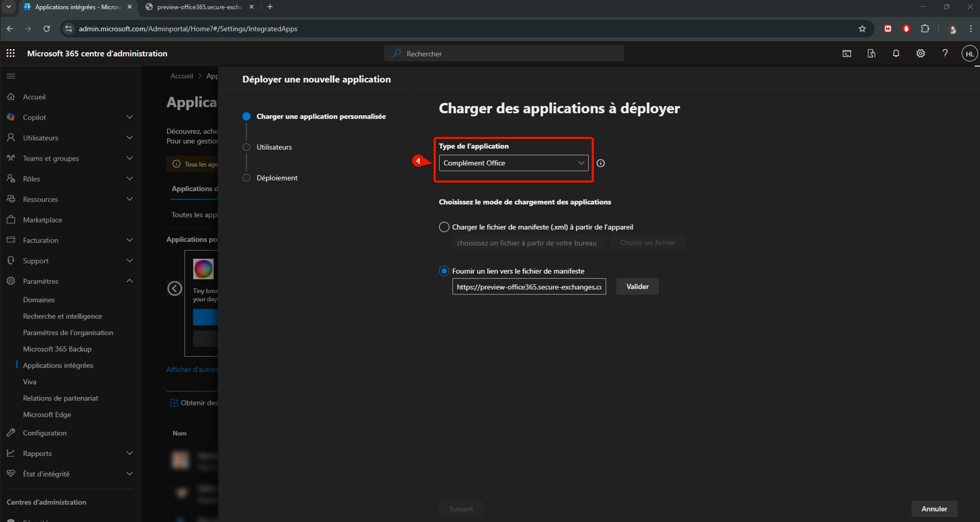Click the browser address bar URL
Image resolution: width=980 pixels, height=522 pixels.
coord(188,29)
